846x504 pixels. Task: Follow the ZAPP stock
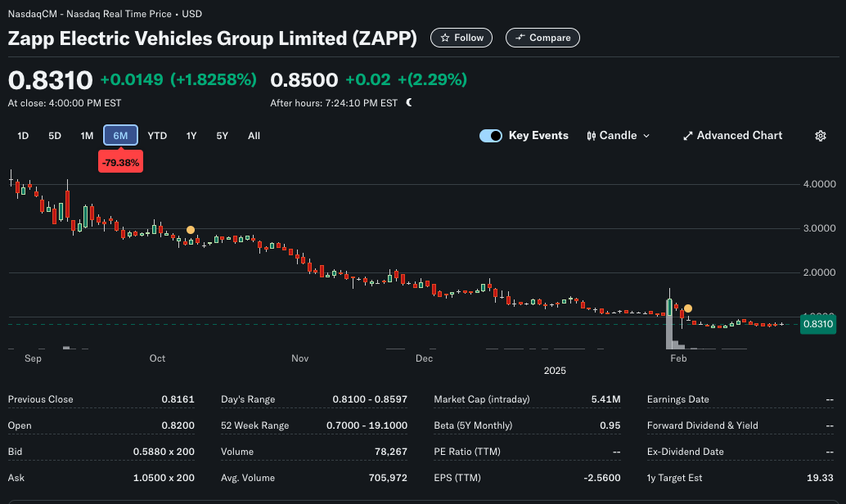click(x=461, y=38)
